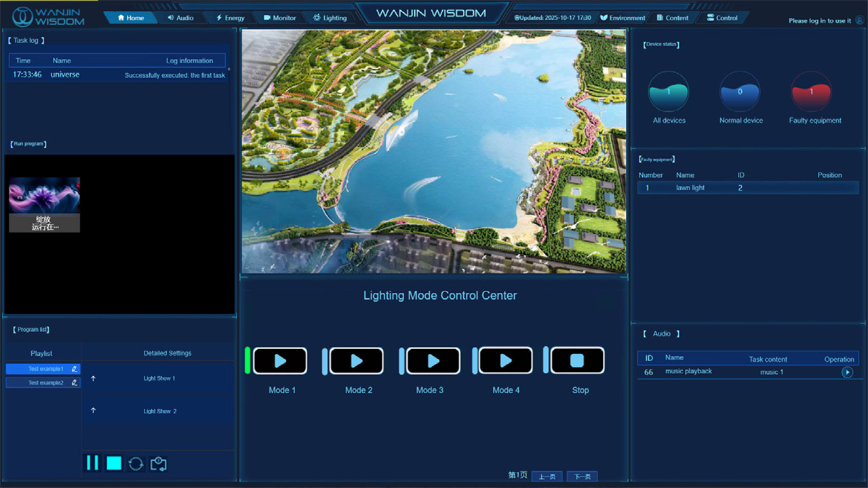Screen dimensions: 868x488
Task: Open the running program thumbnail
Action: [x=45, y=205]
